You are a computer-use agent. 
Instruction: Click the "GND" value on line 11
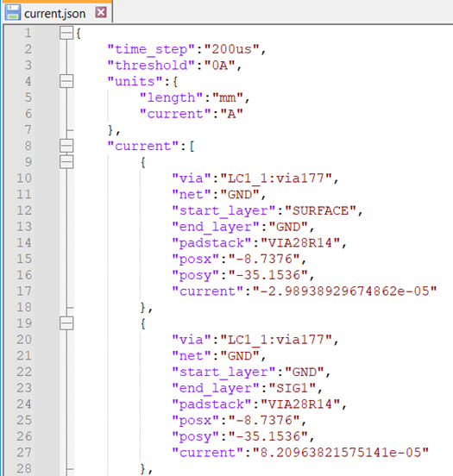[x=239, y=194]
